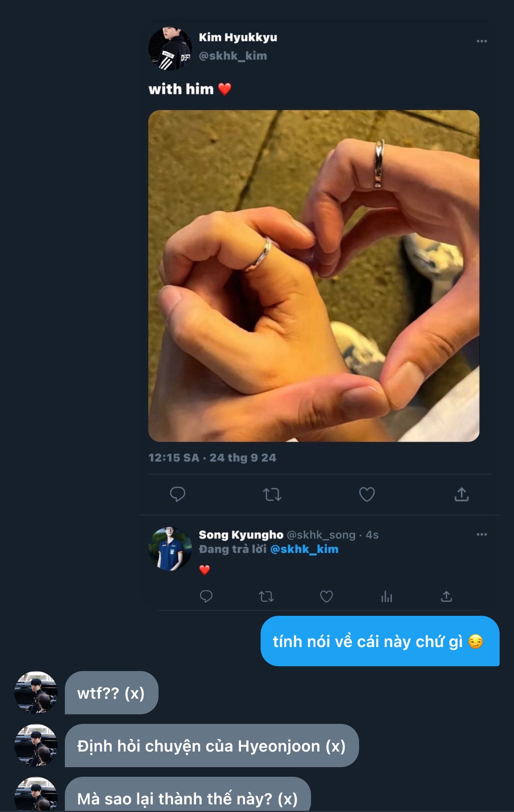Retweet Song Kyungho's reply

(266, 596)
